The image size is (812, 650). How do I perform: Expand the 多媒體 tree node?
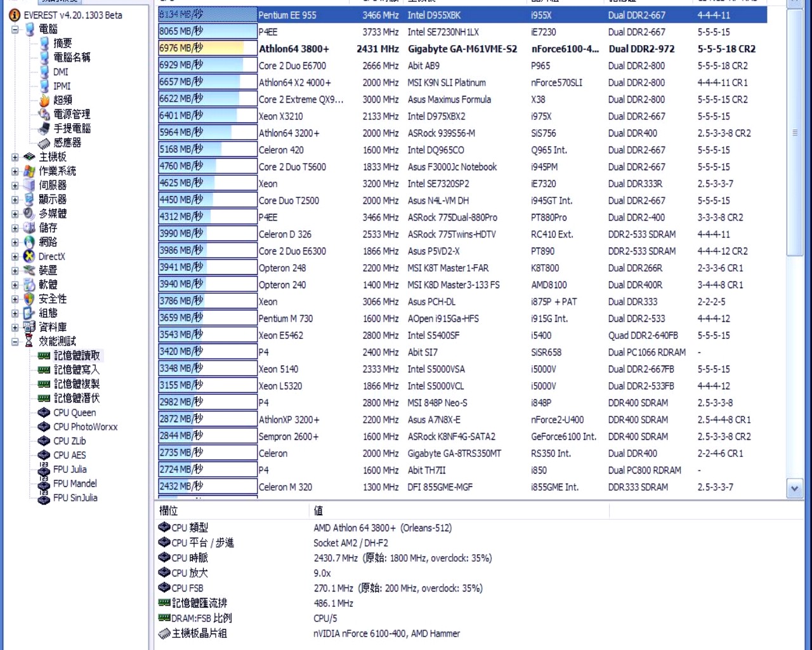(15, 214)
